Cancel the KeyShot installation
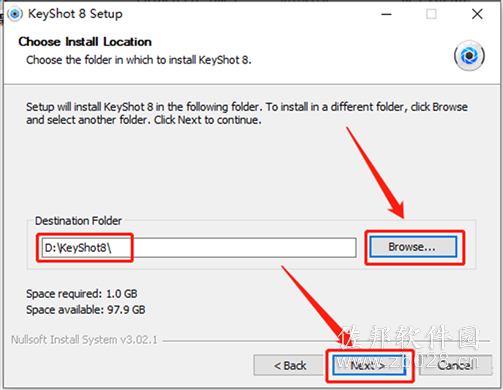This screenshot has height=390, width=503. point(455,366)
